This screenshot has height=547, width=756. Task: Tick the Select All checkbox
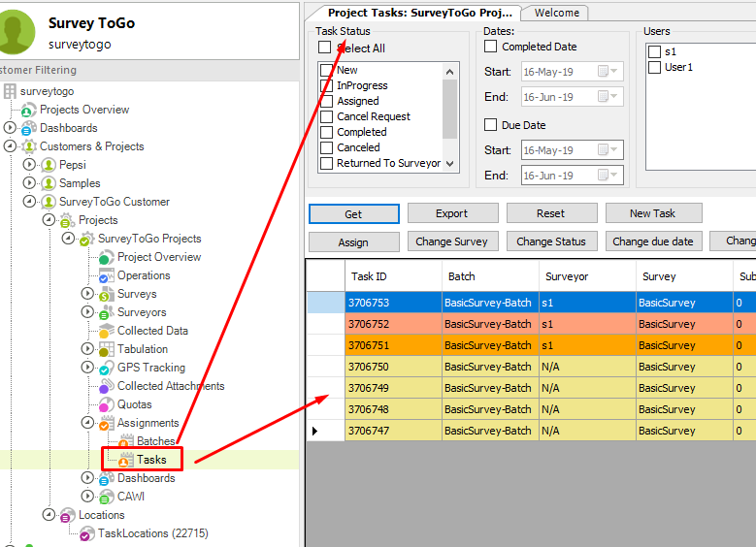pyautogui.click(x=324, y=48)
